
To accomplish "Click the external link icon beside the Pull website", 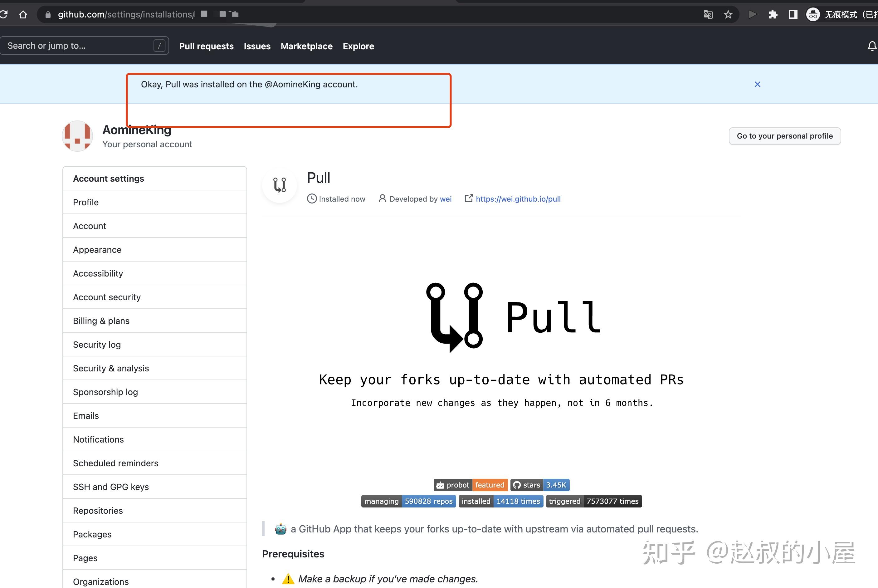I will click(x=469, y=199).
